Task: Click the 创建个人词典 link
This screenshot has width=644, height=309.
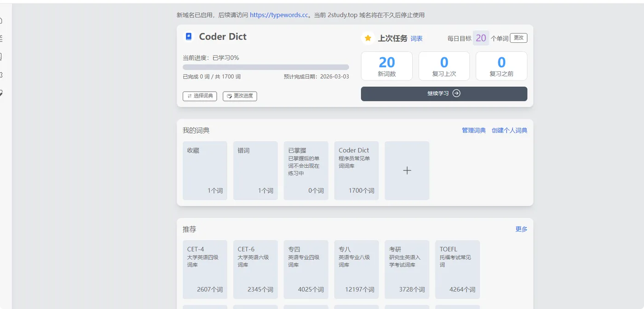Action: (509, 131)
